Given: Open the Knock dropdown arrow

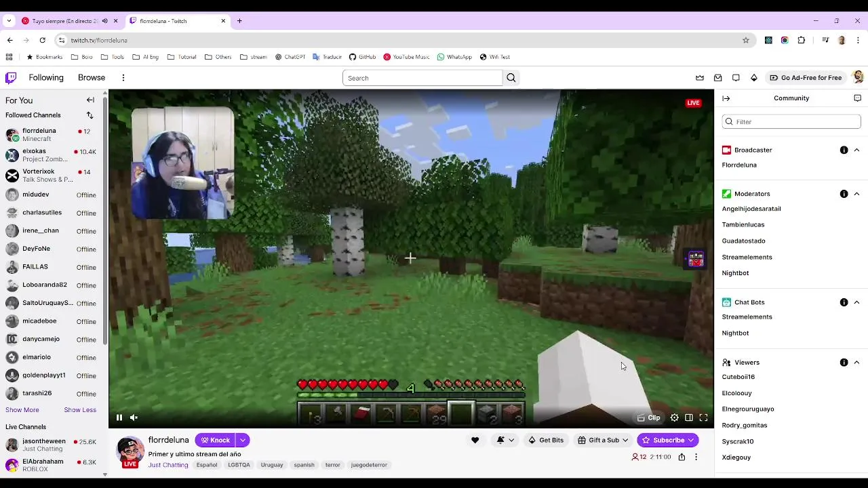Looking at the screenshot, I should point(243,441).
